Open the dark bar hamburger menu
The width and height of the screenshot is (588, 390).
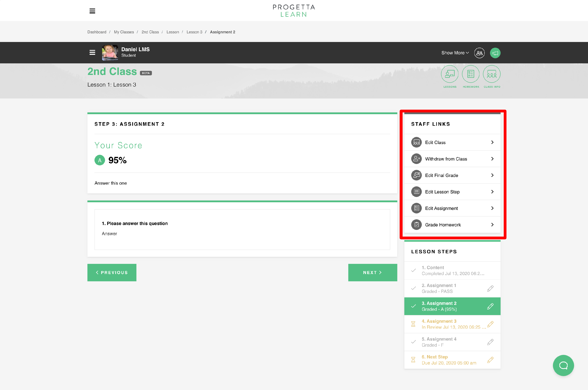(x=92, y=53)
